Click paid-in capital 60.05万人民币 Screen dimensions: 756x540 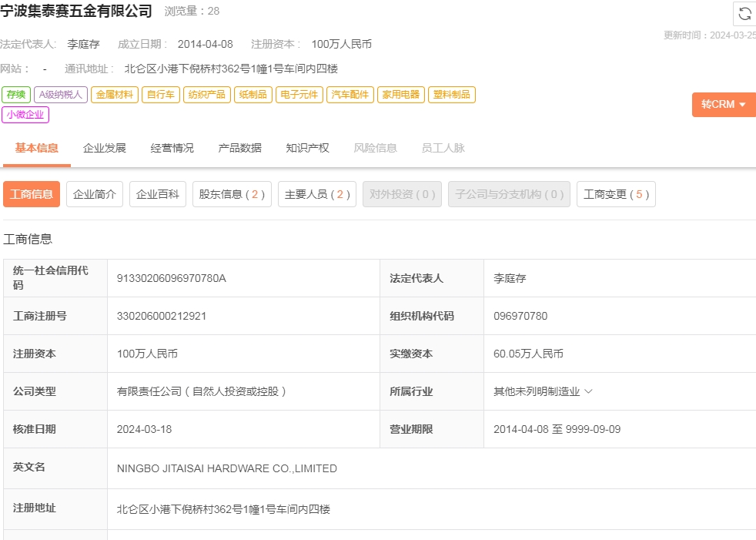tap(528, 354)
